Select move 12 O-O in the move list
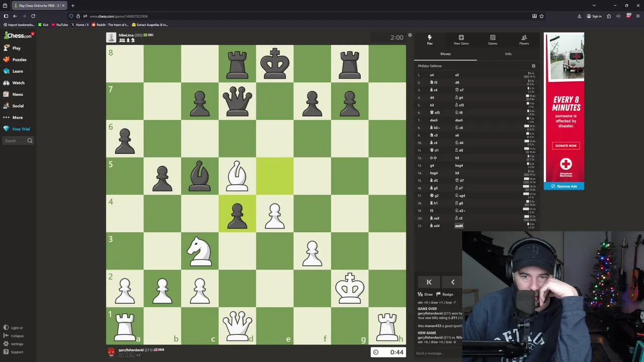The width and height of the screenshot is (644, 362). pyautogui.click(x=433, y=158)
